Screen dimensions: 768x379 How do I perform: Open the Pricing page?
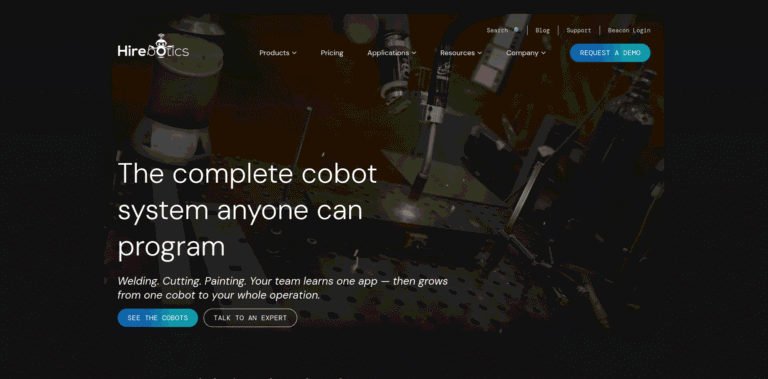(x=332, y=53)
